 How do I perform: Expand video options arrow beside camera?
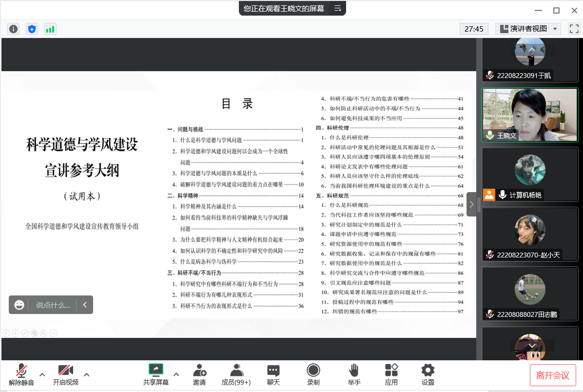click(x=87, y=374)
